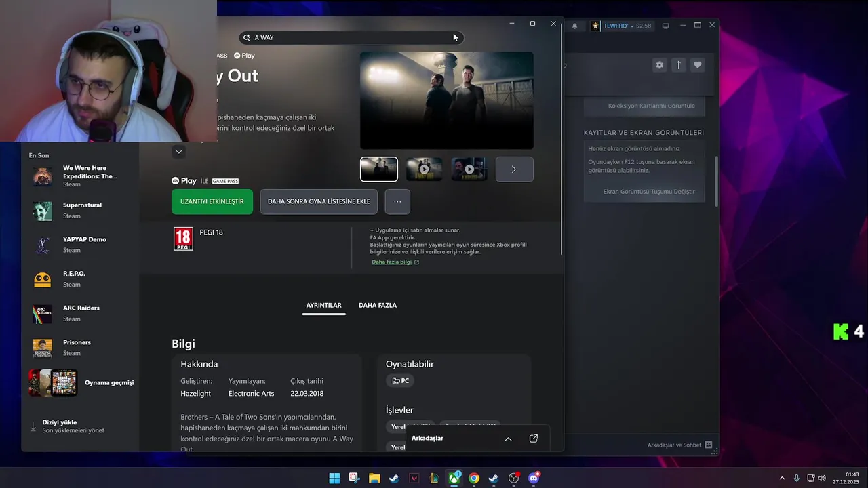Viewport: 868px width, 488px height.
Task: Focus the 'A WAY' search field
Action: click(351, 37)
